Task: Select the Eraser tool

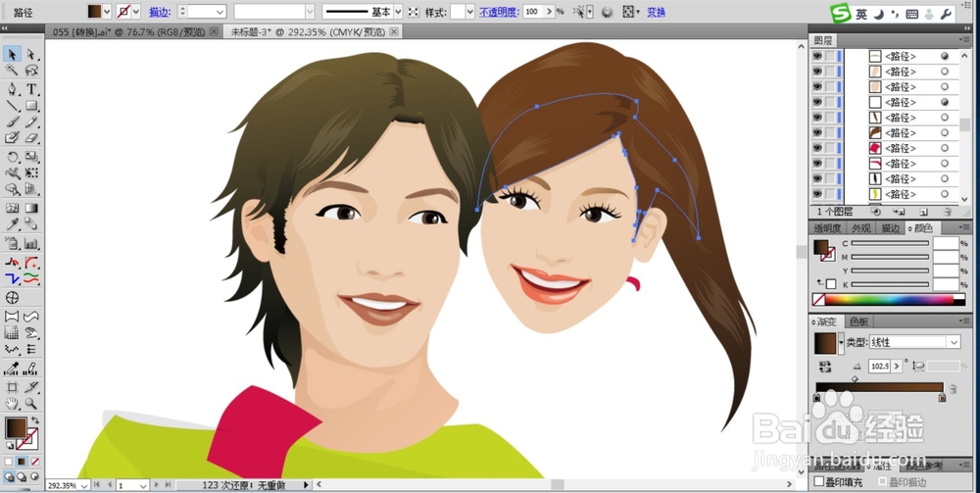Action: pyautogui.click(x=31, y=137)
